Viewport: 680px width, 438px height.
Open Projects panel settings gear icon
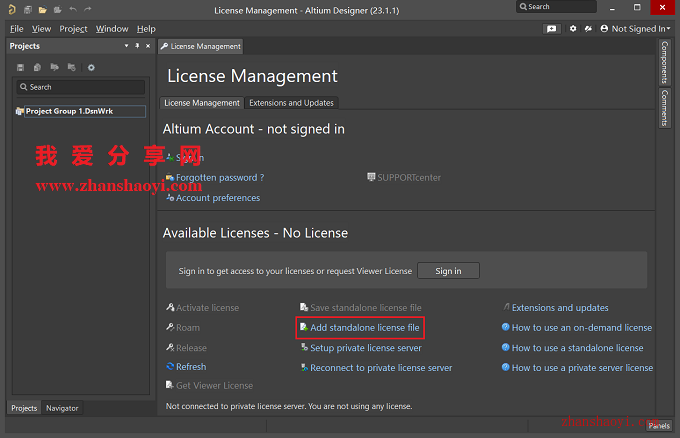tap(91, 67)
